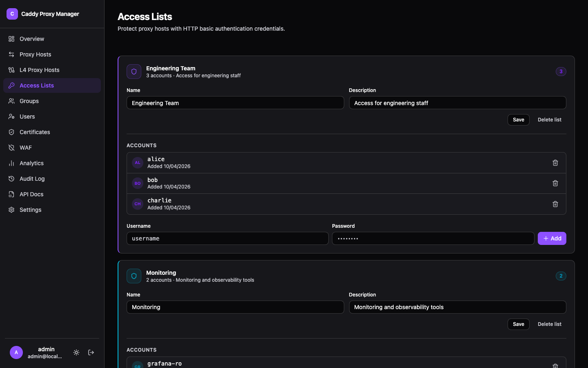This screenshot has height=368, width=588.
Task: Delete the alice account with trash icon
Action: 555,163
